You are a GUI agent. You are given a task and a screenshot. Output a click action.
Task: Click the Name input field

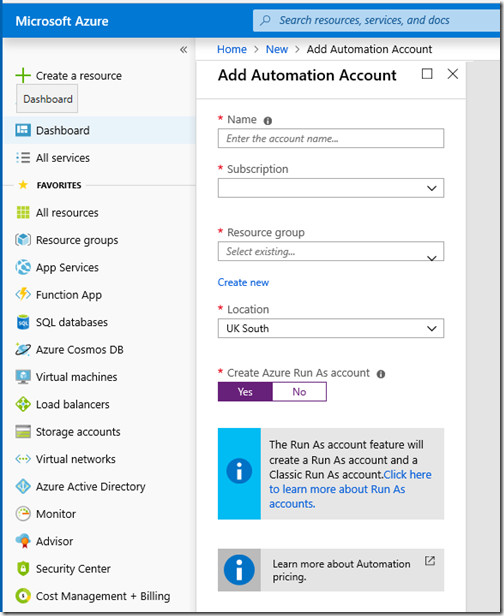coord(331,138)
